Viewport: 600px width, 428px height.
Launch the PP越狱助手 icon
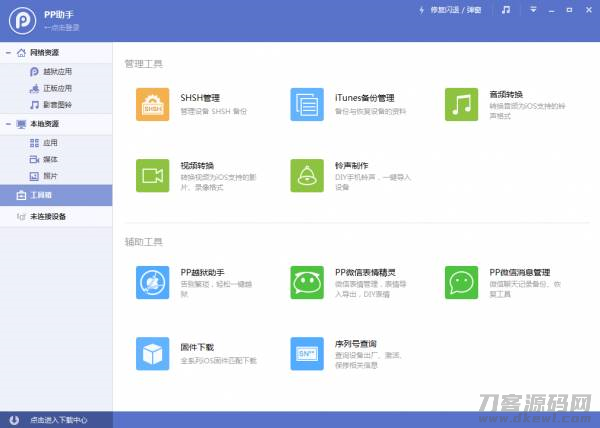153,282
